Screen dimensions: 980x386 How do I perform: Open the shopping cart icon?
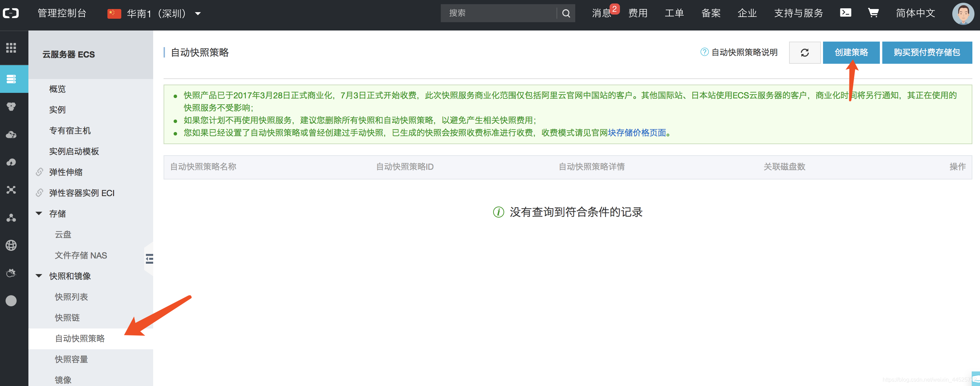pyautogui.click(x=873, y=12)
